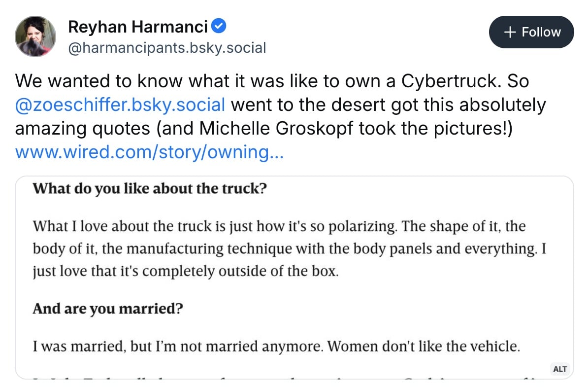
Task: Click the @harmancipants.bsky.social handle
Action: click(167, 48)
